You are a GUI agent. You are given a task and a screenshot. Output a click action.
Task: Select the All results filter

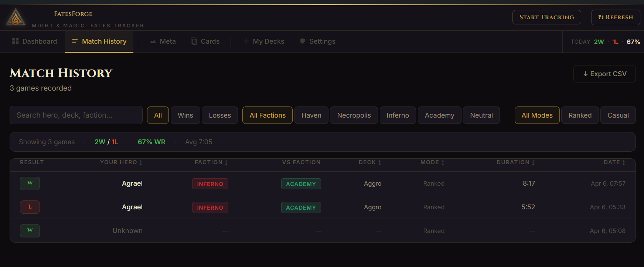click(x=158, y=115)
